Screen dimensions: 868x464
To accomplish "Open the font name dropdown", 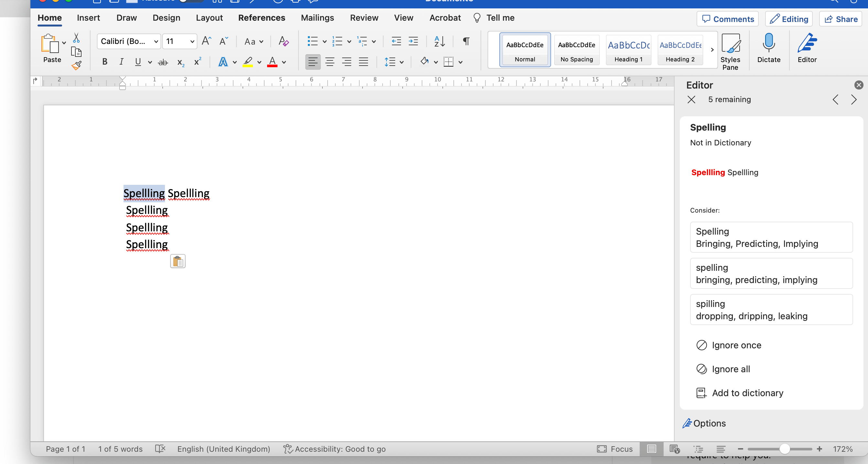I will (156, 41).
